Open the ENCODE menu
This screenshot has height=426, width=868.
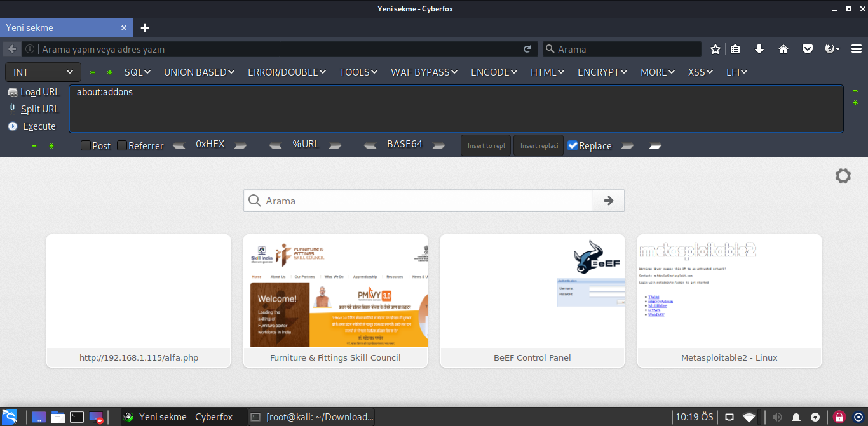pos(494,72)
